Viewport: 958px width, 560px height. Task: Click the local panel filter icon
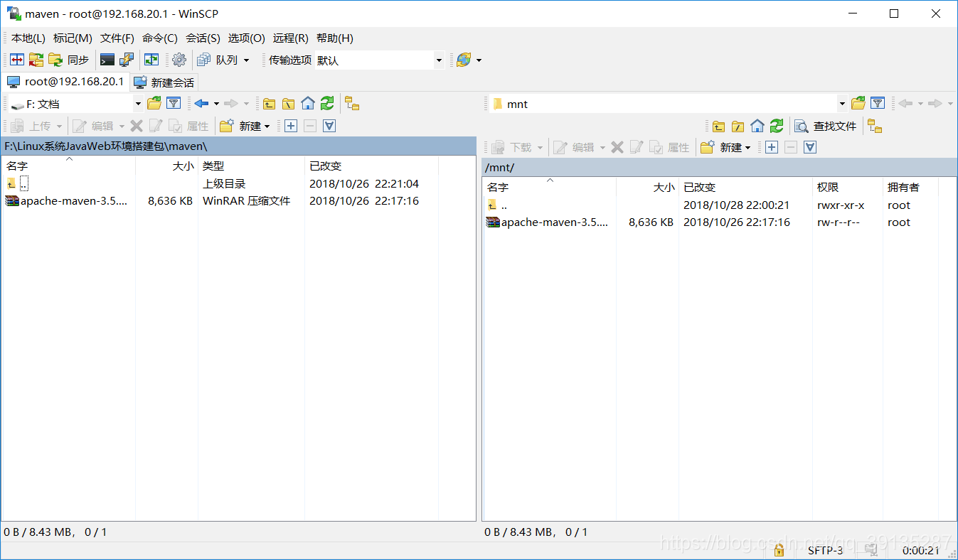[x=174, y=104]
